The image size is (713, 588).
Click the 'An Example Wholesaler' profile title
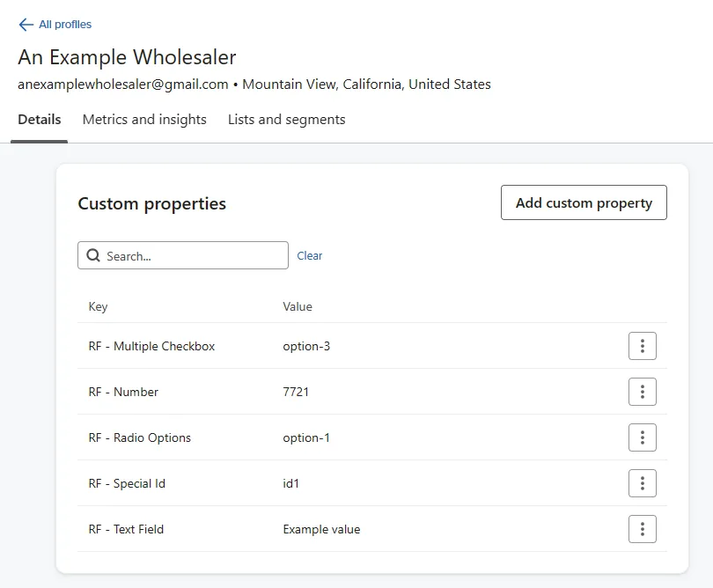coord(127,57)
